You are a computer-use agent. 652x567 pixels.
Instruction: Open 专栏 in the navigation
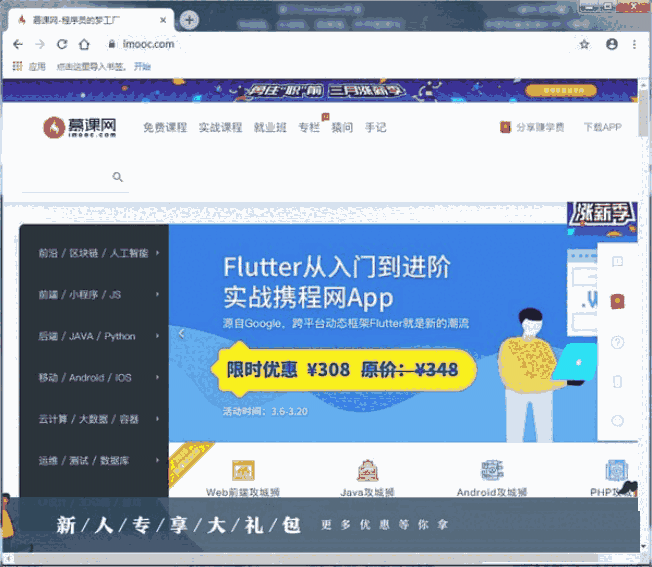point(309,127)
